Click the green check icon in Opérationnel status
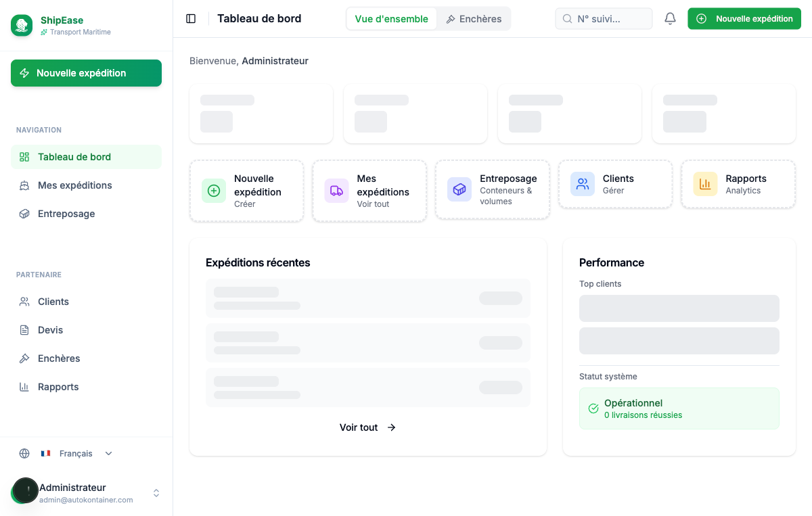The image size is (812, 516). click(x=593, y=408)
